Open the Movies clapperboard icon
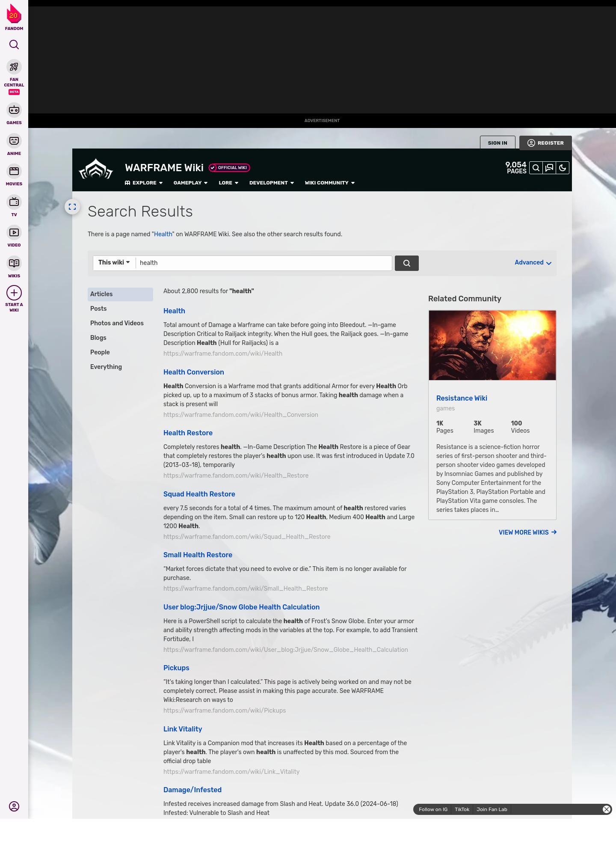Screen dimensions: 616x856 (x=14, y=171)
